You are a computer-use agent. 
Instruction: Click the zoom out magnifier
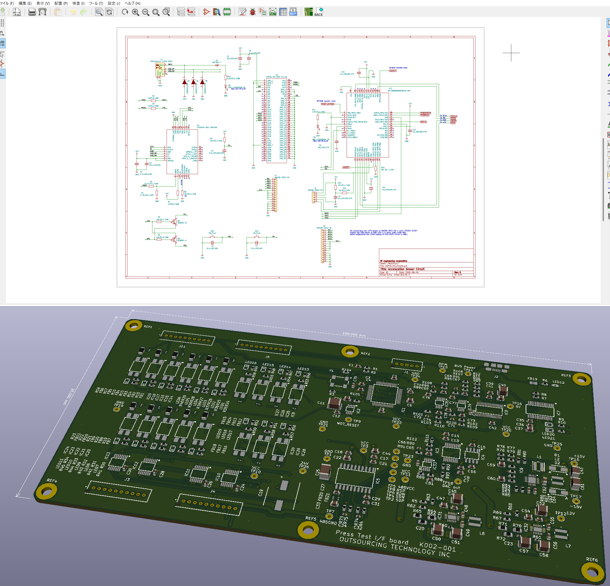[145, 12]
